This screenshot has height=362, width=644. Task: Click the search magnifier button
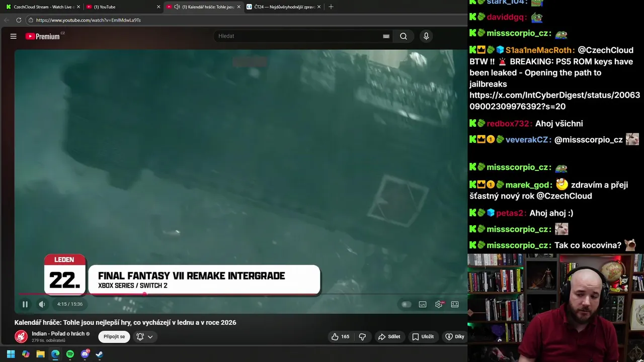pyautogui.click(x=404, y=36)
